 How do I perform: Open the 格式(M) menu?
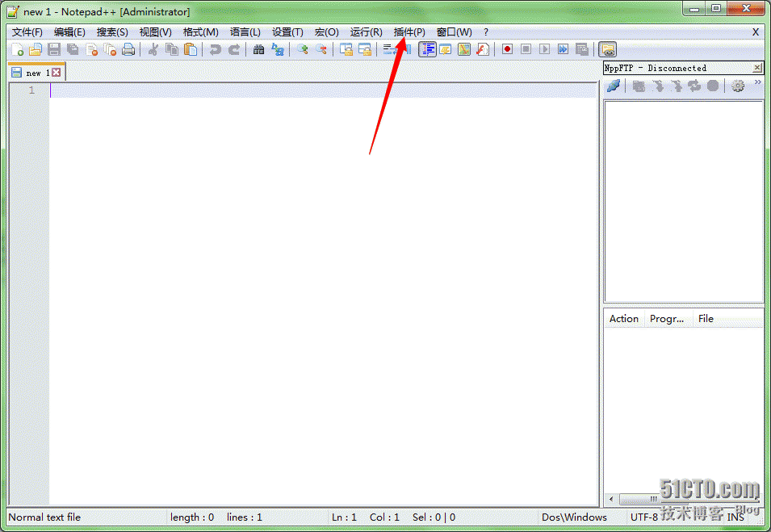coord(200,32)
